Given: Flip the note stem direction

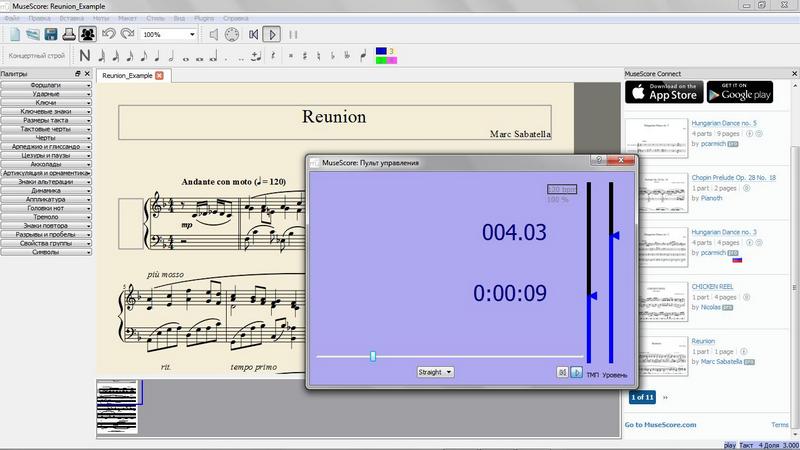Looking at the screenshot, I should click(363, 56).
